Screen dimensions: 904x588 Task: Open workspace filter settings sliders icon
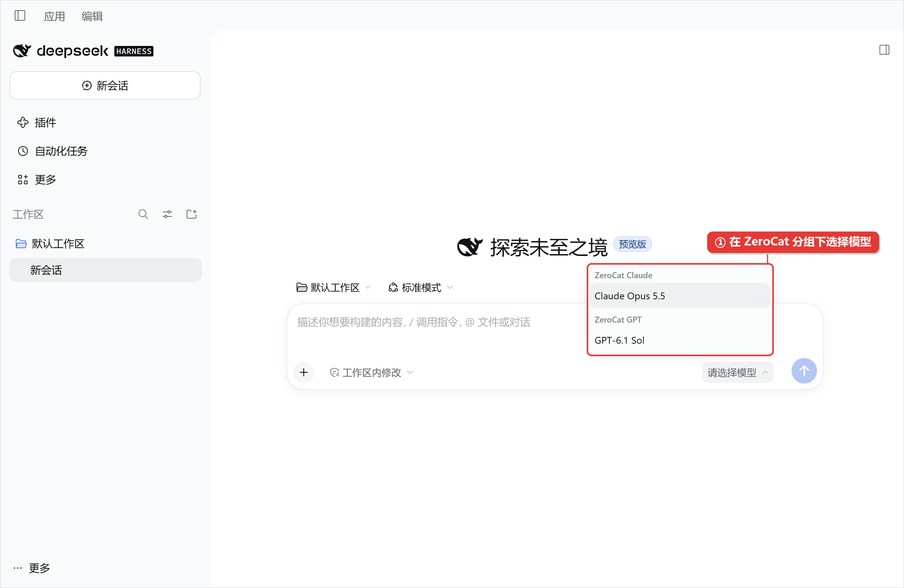coord(167,214)
